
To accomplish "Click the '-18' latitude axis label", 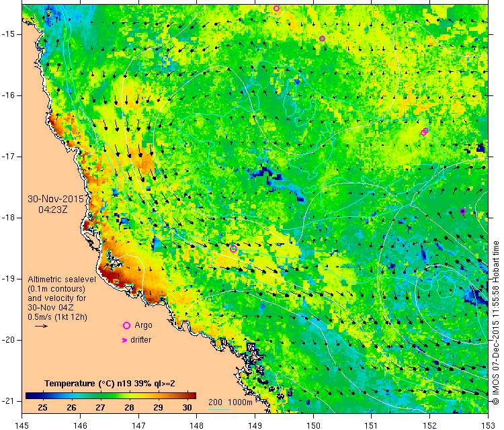I will (x=7, y=218).
